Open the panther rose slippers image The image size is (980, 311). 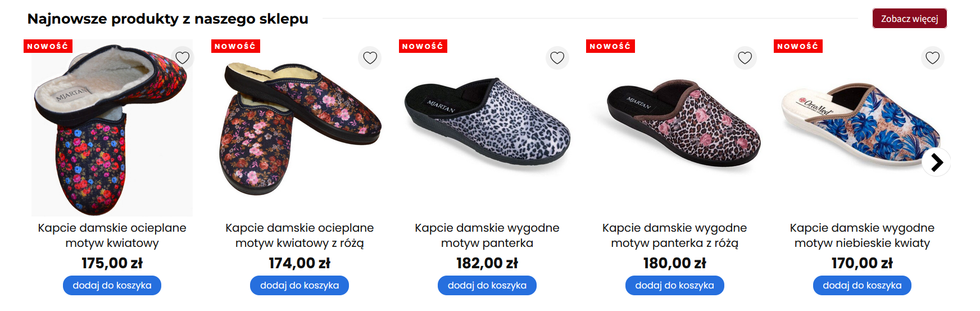coord(683,124)
